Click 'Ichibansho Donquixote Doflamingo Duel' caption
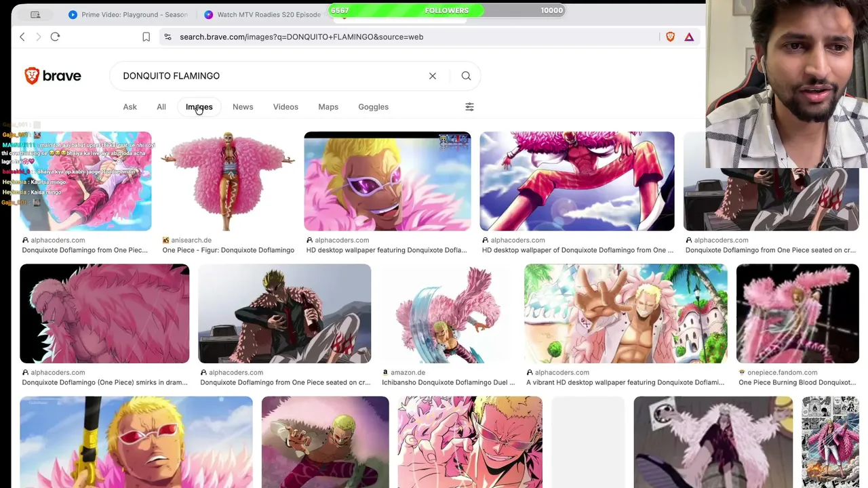Viewport: 868px width, 488px height. coord(448,382)
